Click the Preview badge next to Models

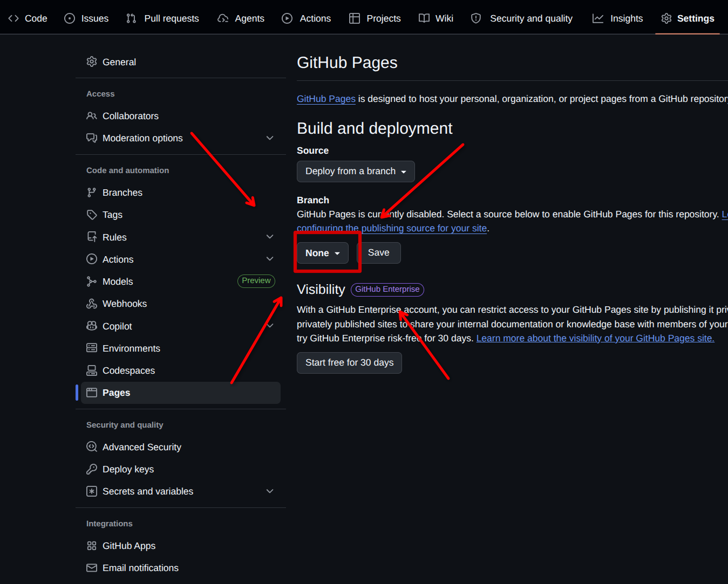(256, 281)
